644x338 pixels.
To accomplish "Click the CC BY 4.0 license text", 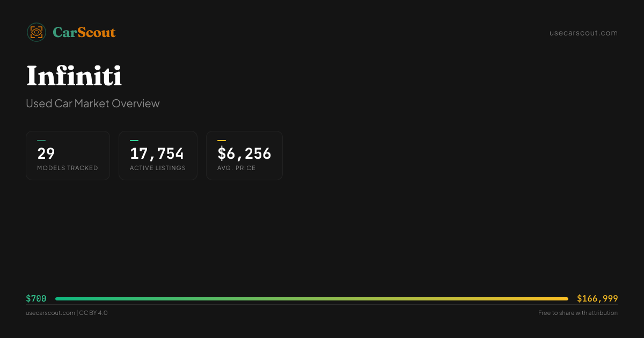I will (93, 313).
